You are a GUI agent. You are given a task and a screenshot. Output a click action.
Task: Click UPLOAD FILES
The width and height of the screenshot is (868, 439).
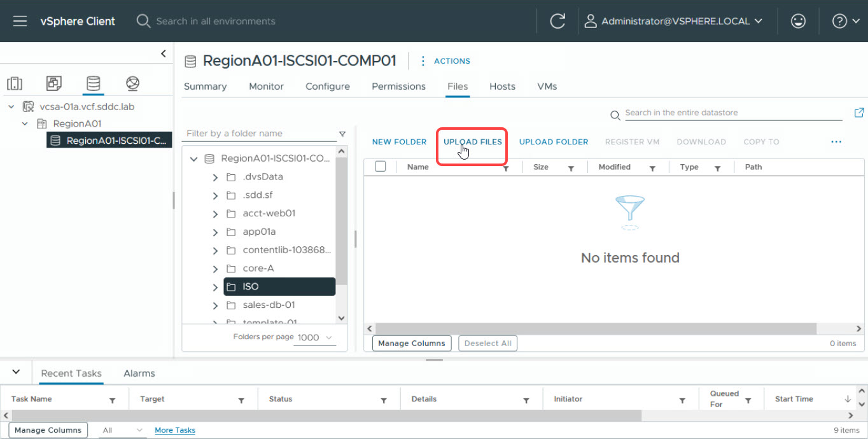click(x=473, y=142)
